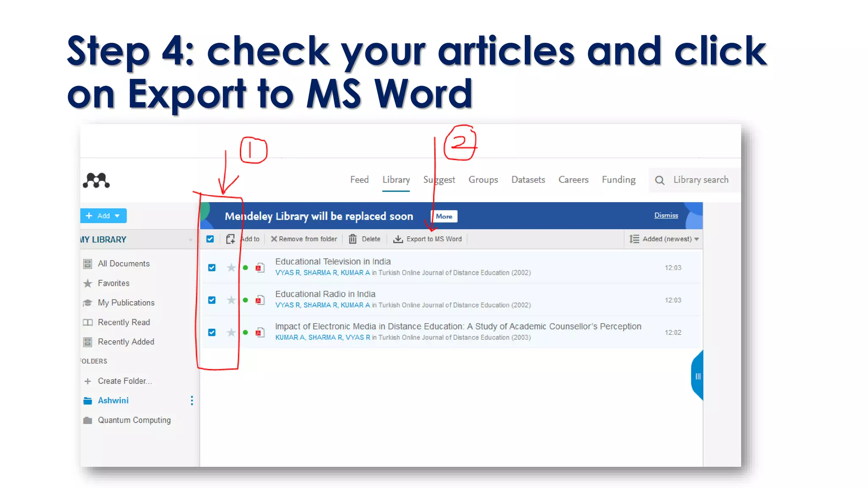The image size is (868, 488).
Task: Open the Suggest tab
Action: [x=439, y=180]
